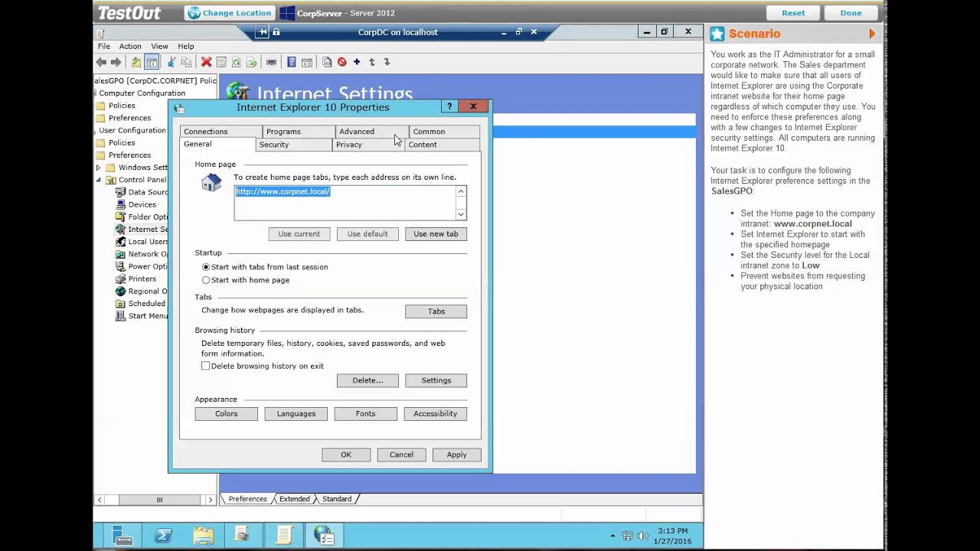This screenshot has width=980, height=551.
Task: Click the volume speaker tray icon
Action: (642, 536)
